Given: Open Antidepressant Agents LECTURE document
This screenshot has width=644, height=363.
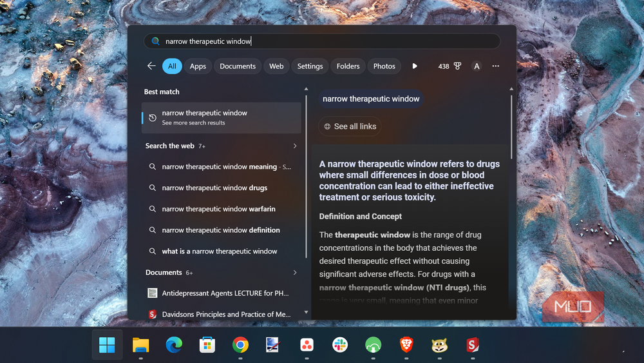Looking at the screenshot, I should (221, 293).
